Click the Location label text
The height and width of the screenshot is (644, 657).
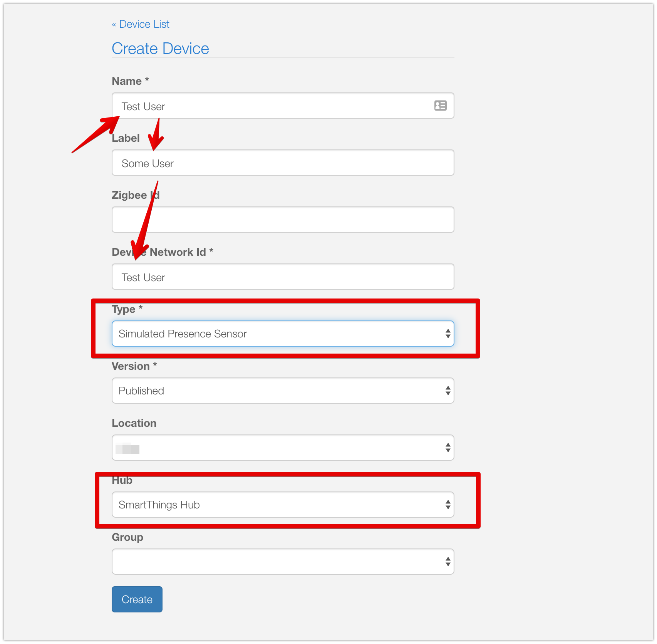click(134, 423)
